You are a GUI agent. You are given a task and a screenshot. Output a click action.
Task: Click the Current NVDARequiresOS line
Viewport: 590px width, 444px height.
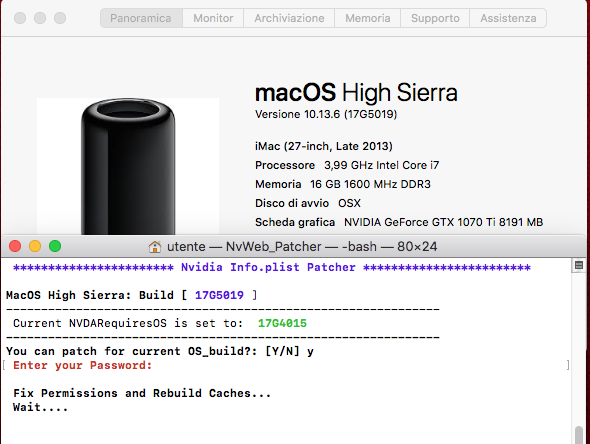pos(160,323)
